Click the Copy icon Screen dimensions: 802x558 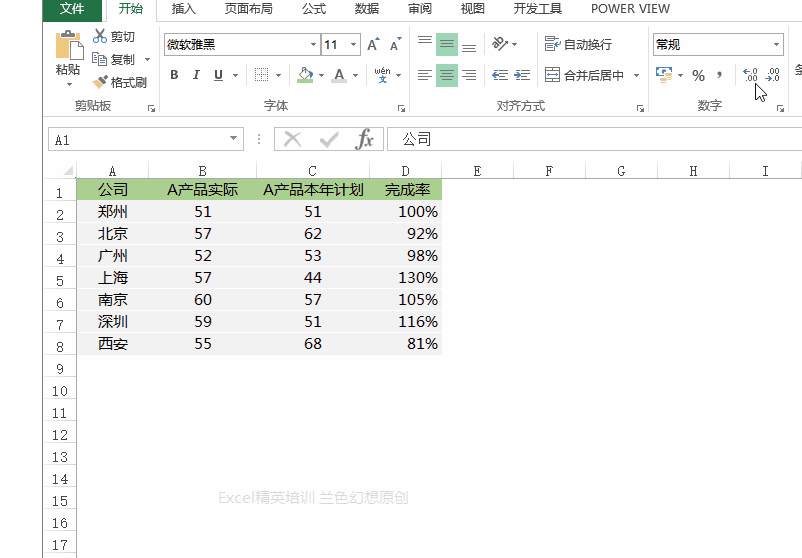99,59
